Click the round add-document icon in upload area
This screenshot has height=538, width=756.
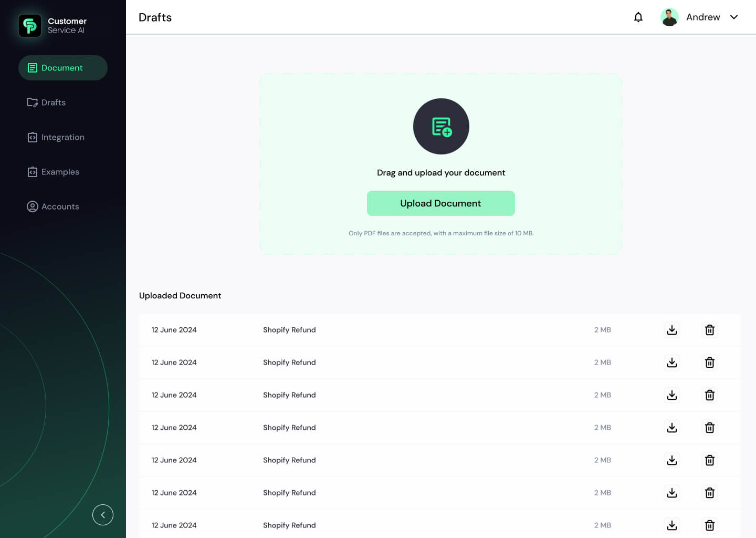tap(441, 126)
